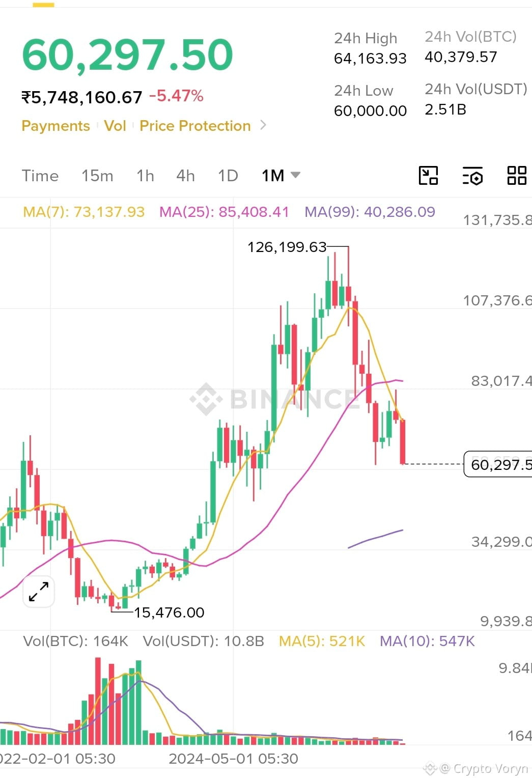The width and height of the screenshot is (532, 781).
Task: Tap the 2024-05-01 05:30 date axis label
Action: [x=233, y=759]
